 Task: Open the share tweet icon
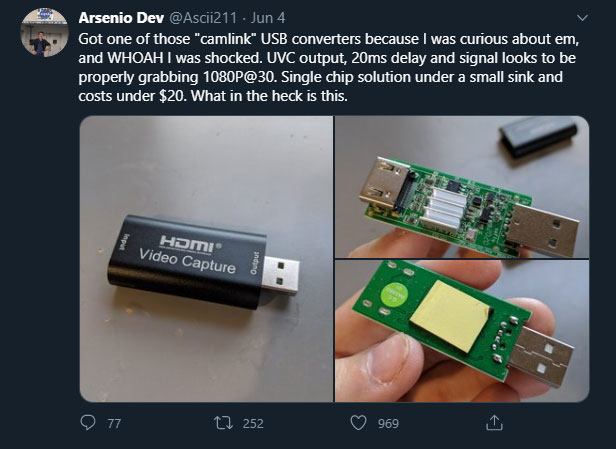coord(494,423)
